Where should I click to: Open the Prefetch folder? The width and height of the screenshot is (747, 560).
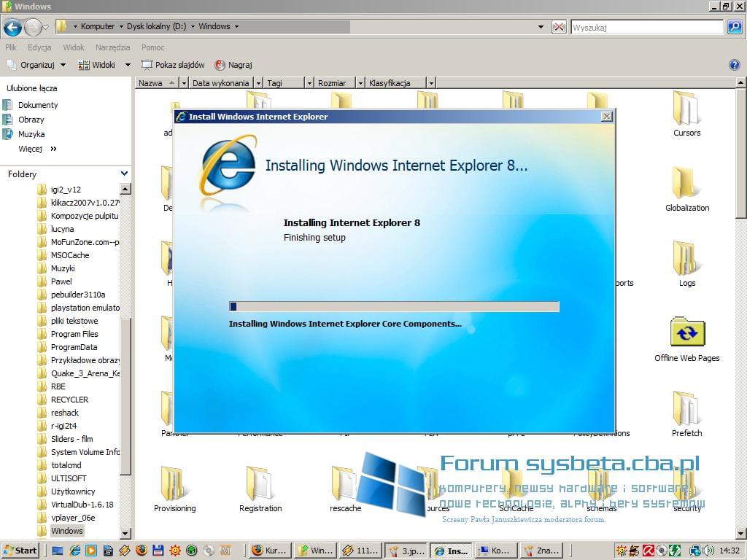(686, 414)
